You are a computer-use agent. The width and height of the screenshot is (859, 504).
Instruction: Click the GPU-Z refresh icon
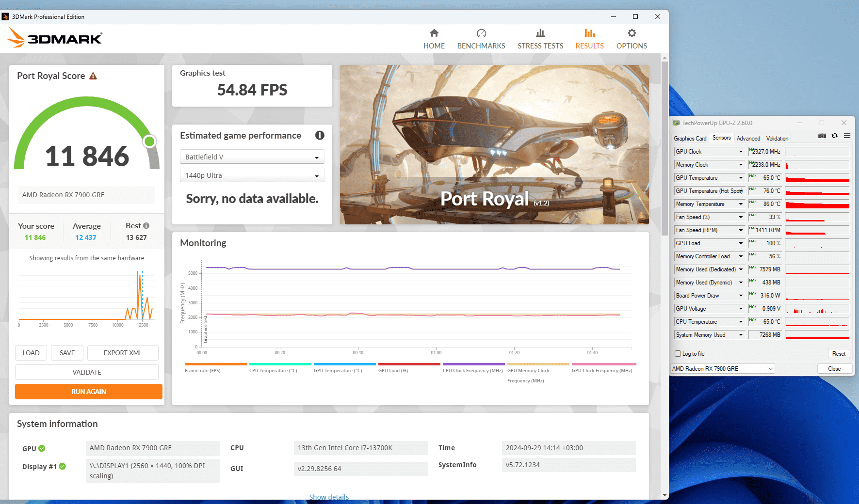(834, 136)
